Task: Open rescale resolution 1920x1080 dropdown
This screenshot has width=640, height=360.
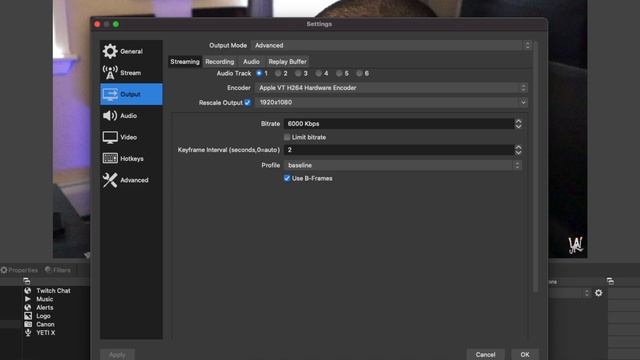Action: (x=391, y=102)
